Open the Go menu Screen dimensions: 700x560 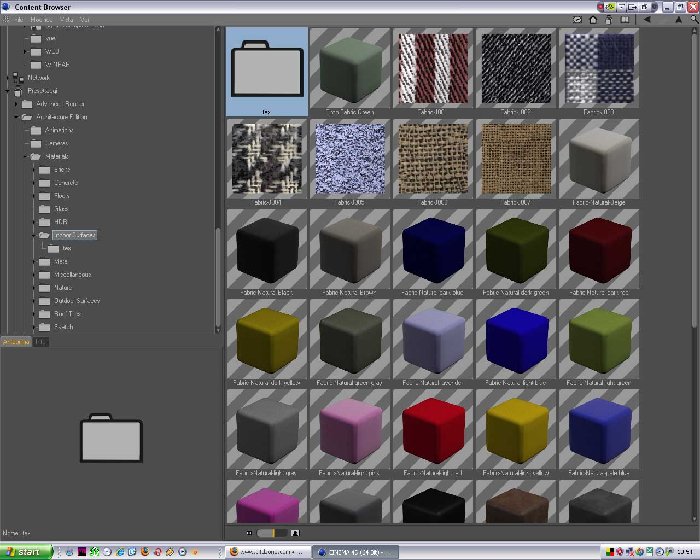point(85,20)
